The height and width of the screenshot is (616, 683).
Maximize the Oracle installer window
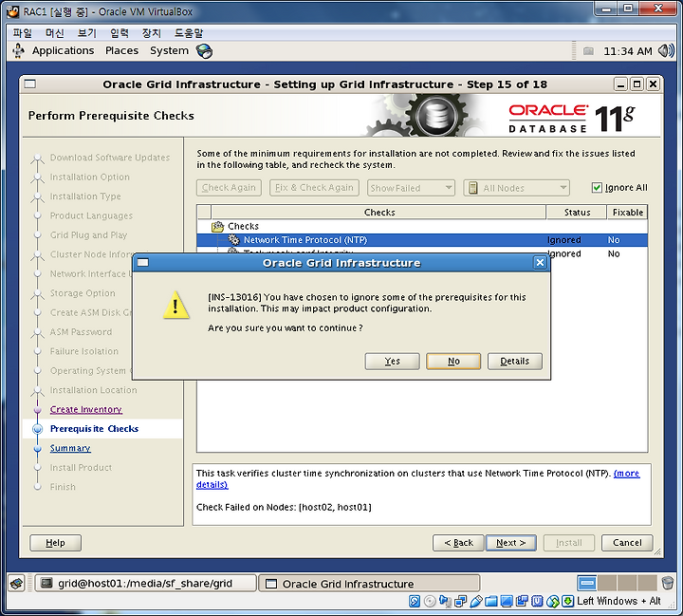[637, 84]
